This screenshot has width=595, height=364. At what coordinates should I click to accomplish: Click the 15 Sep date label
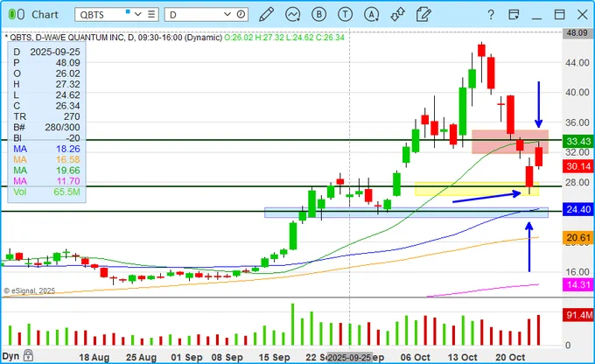(x=274, y=357)
